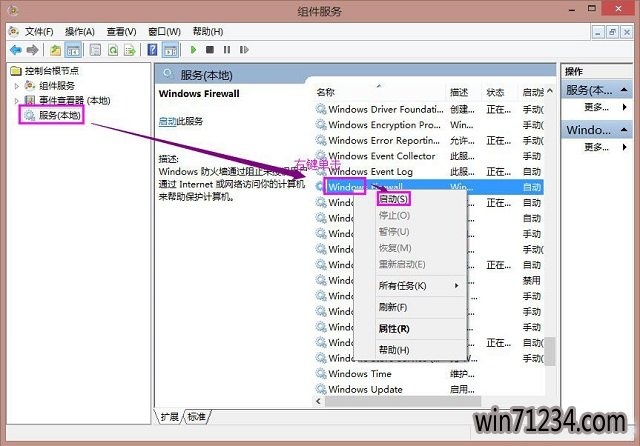
Task: Click the Back arrow toolbar icon
Action: (x=16, y=50)
